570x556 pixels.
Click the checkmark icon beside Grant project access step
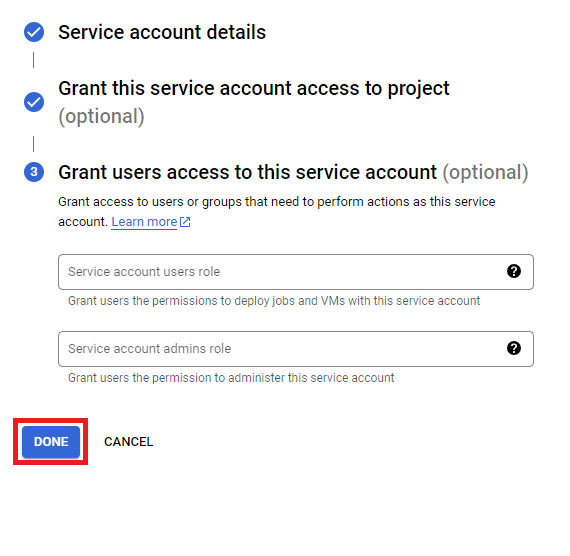click(34, 102)
